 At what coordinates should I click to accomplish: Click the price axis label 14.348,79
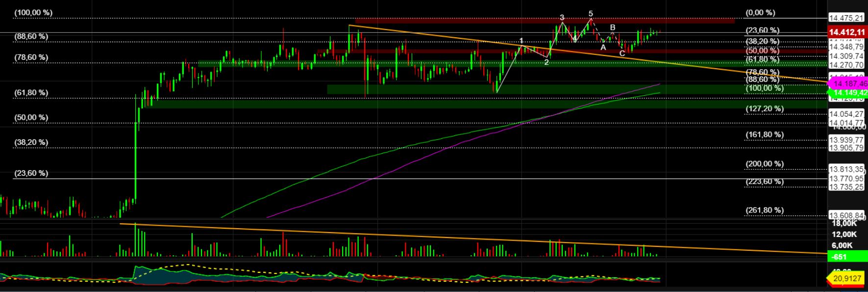[x=846, y=47]
